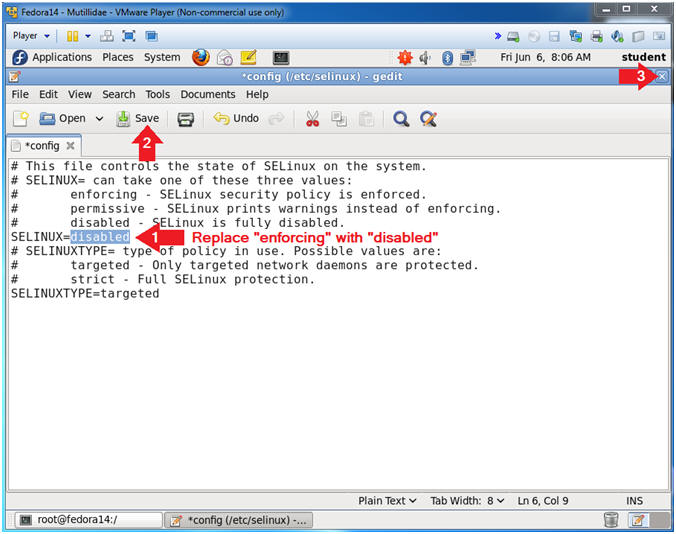The height and width of the screenshot is (534, 676).
Task: Open Find using the magnifier icon
Action: coord(401,119)
